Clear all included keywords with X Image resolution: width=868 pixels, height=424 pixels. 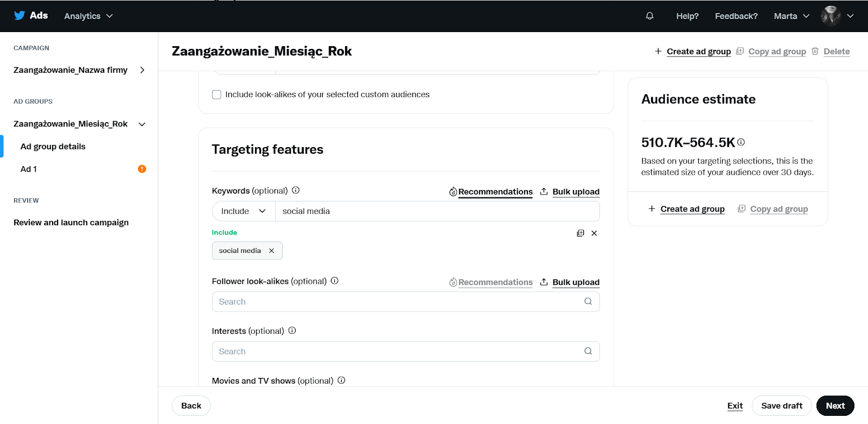coord(594,233)
